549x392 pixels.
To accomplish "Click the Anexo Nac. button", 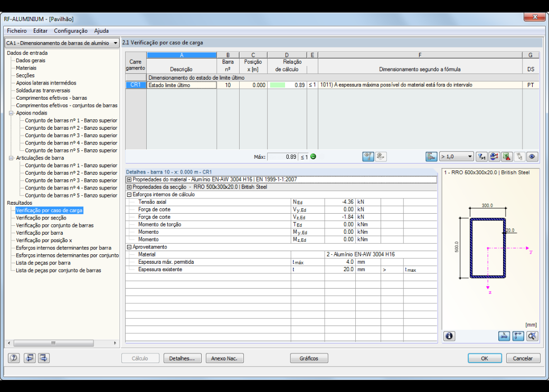I will click(x=224, y=358).
